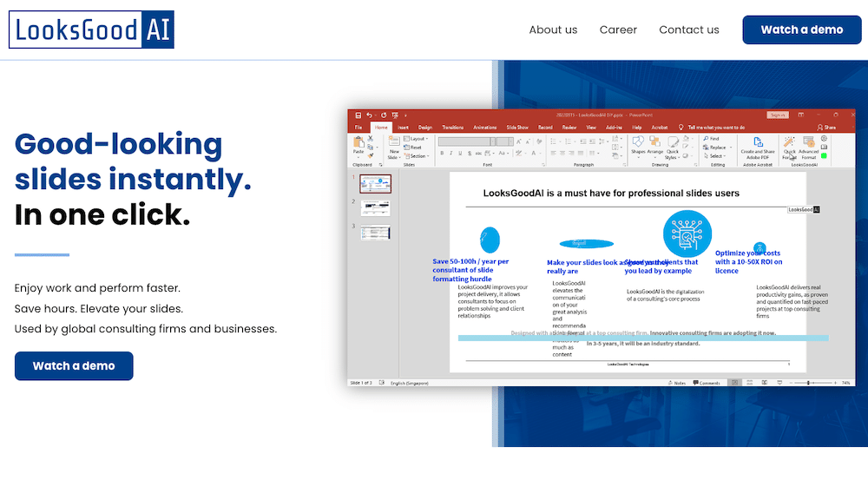The image size is (868, 480).
Task: Click the Clear All Formatting icon
Action: pyautogui.click(x=539, y=141)
